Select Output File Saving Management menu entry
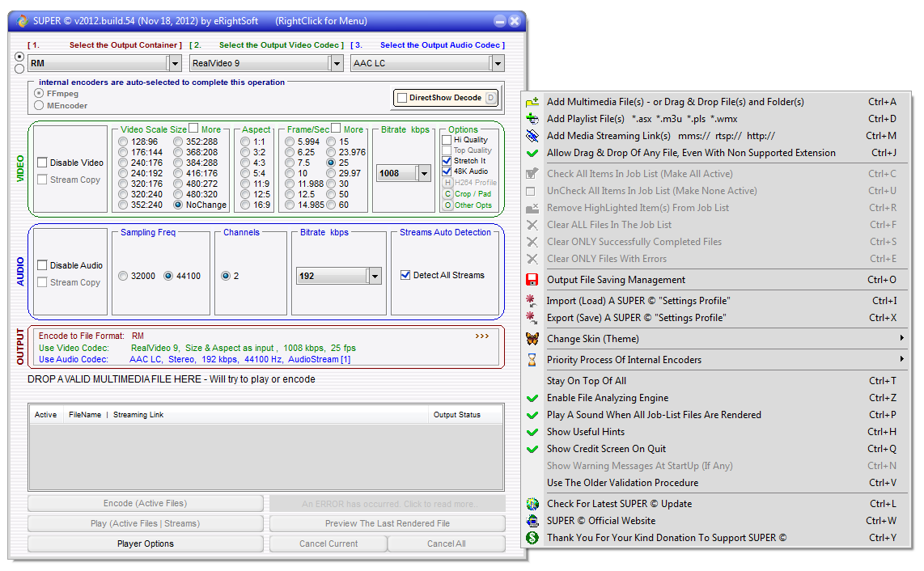 [717, 280]
